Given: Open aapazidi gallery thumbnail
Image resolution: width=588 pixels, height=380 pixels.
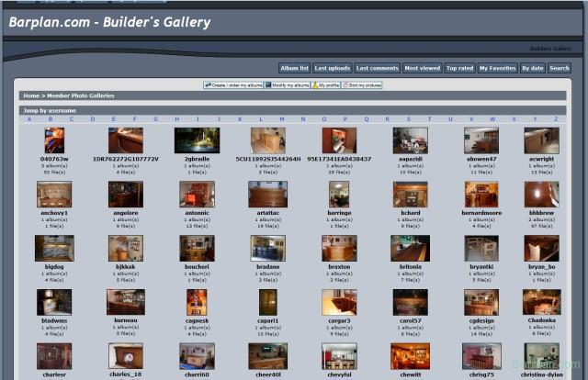Looking at the screenshot, I should [411, 140].
